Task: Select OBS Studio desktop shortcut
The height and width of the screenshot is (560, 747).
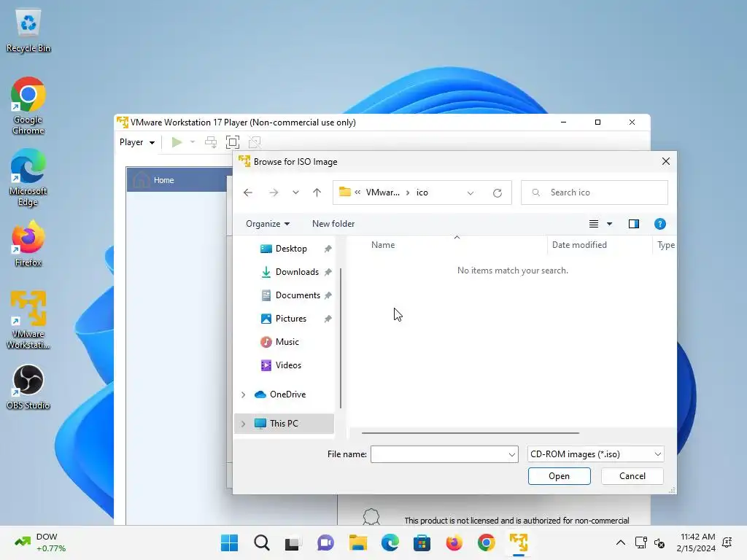Action: [28, 386]
